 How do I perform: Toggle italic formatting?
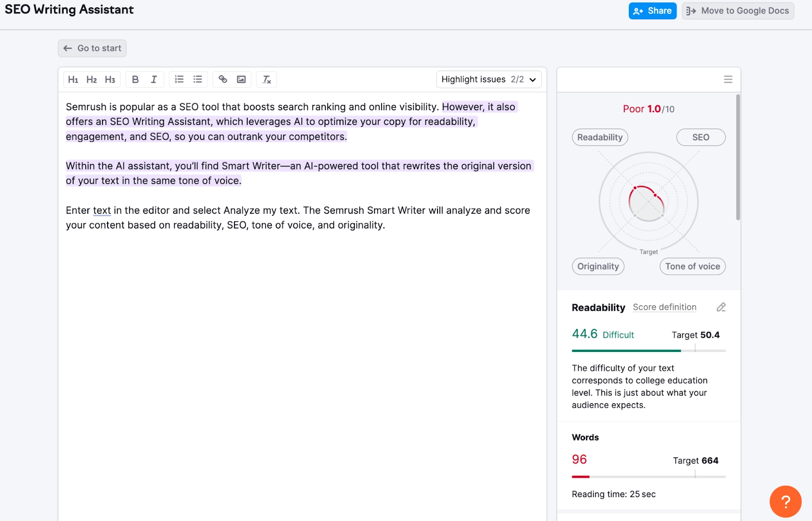[153, 79]
